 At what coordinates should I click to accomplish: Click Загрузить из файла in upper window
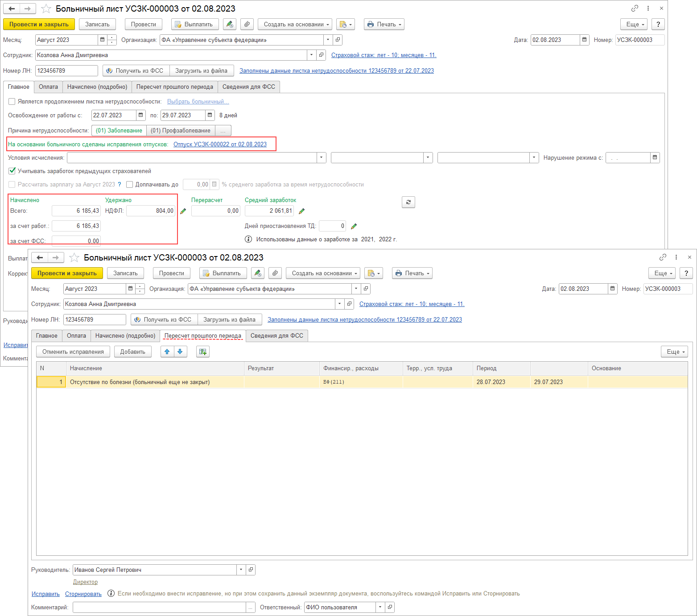202,70
